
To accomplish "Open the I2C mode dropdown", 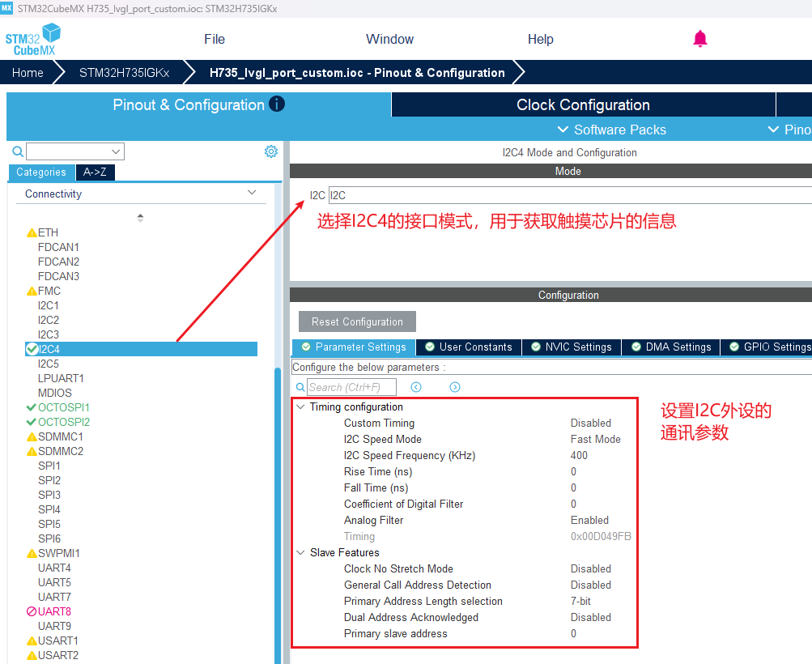I will point(570,195).
